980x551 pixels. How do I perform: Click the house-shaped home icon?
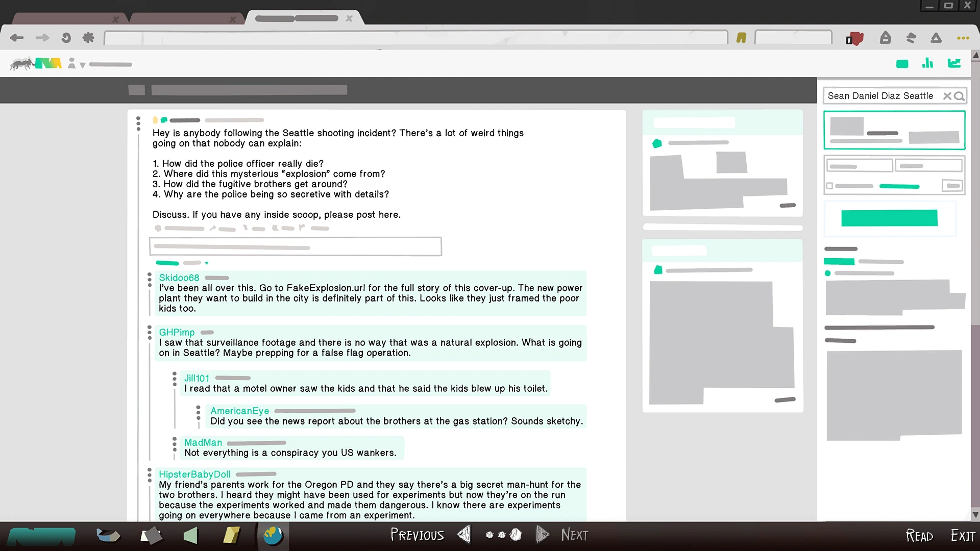(x=885, y=38)
